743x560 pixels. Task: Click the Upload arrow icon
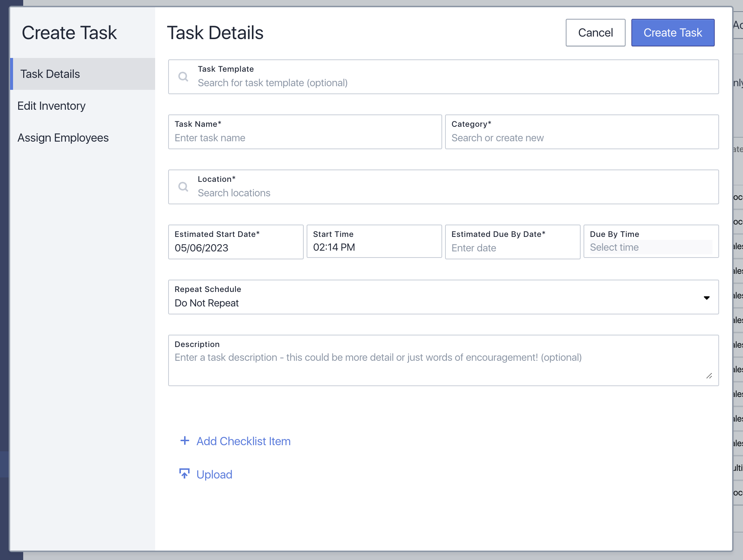point(184,473)
